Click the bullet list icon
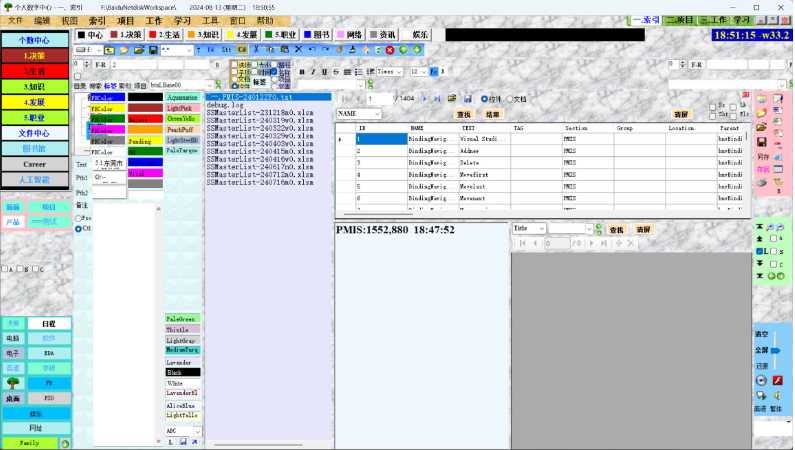The image size is (795, 450). click(x=358, y=72)
